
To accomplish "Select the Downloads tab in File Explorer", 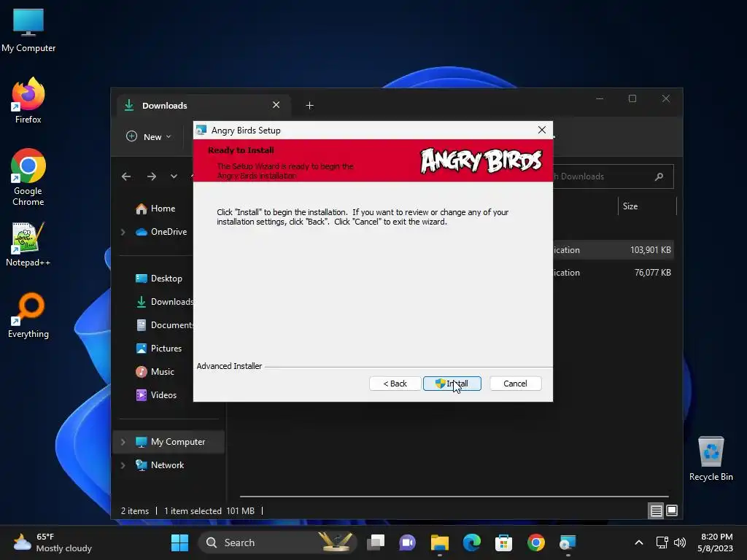I will click(x=204, y=105).
